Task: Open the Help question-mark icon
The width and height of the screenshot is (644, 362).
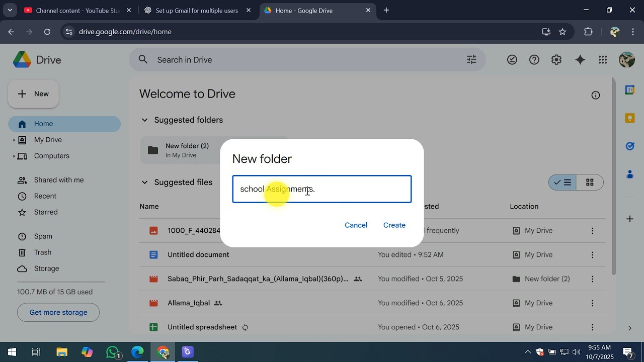Action: coord(534,60)
